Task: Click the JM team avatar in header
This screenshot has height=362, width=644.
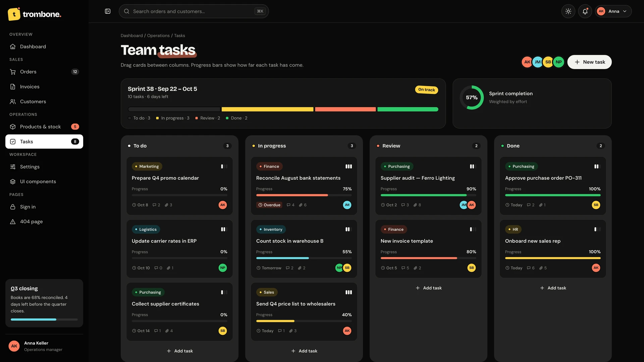Action: (538, 62)
